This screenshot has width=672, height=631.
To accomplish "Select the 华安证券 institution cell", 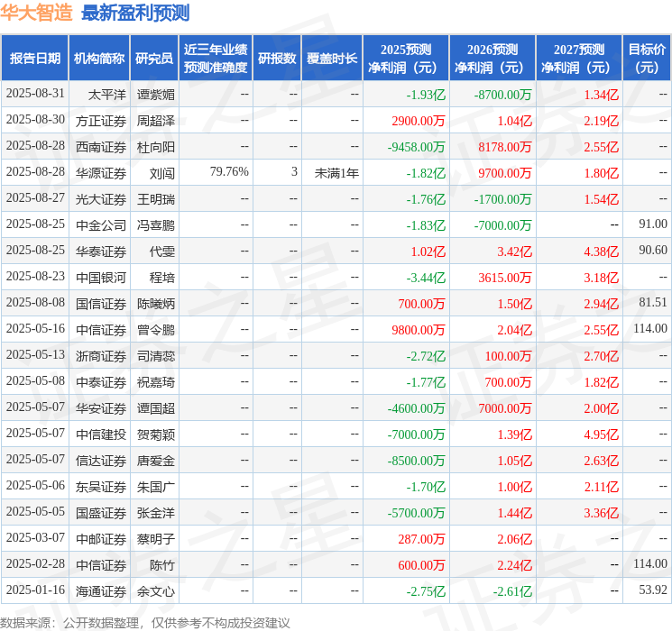I will [x=101, y=408].
